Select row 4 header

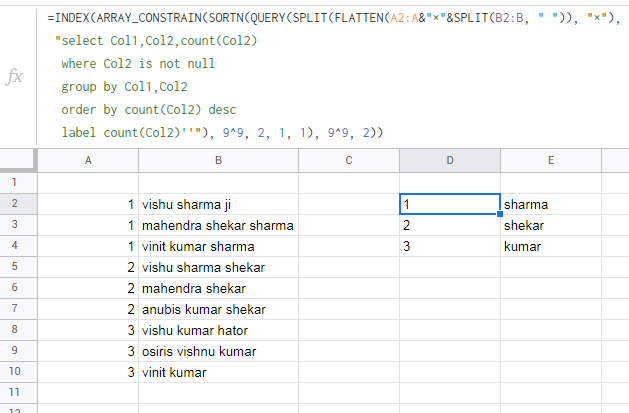[18, 245]
